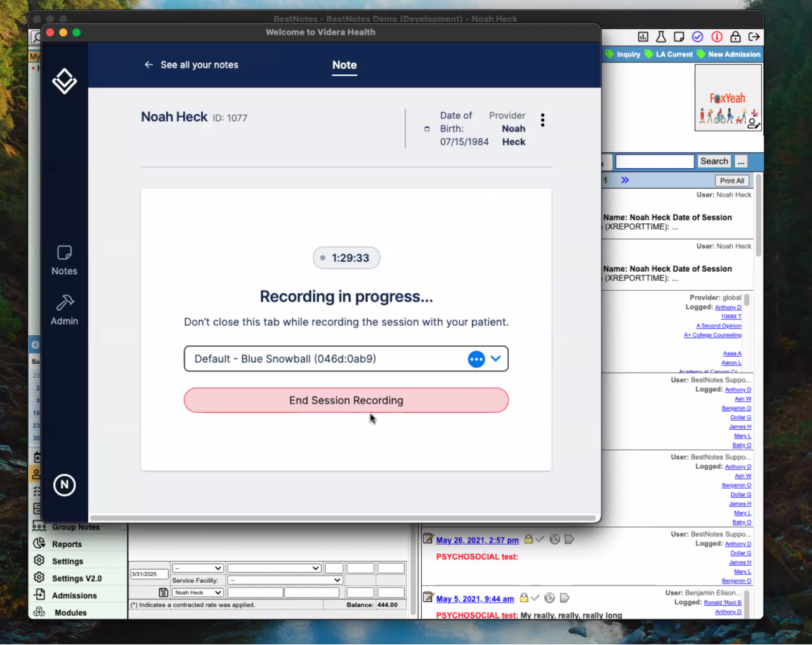Open the three-dot patient options menu

point(542,120)
